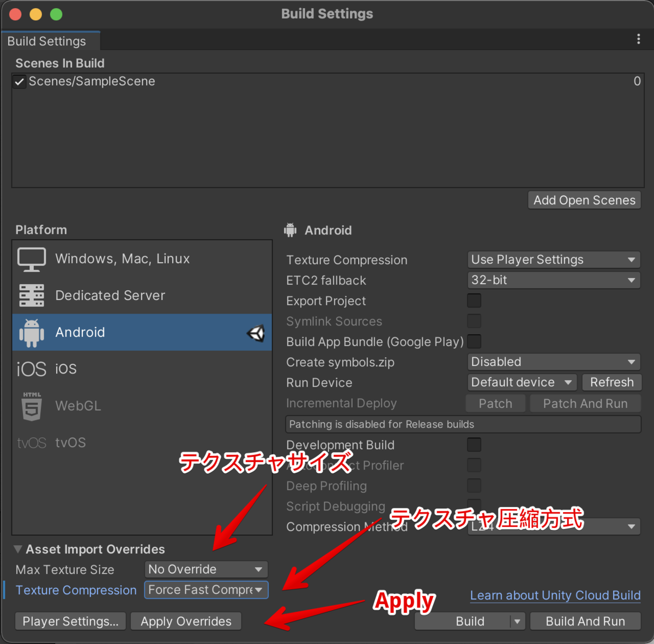Collapse the Asset Import Overrides section
This screenshot has width=654, height=644.
point(18,549)
